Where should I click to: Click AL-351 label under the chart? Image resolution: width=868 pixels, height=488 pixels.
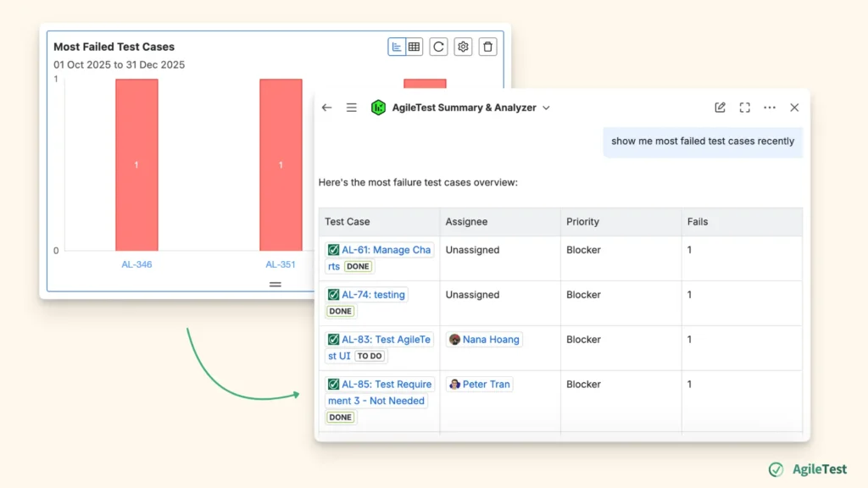(281, 264)
